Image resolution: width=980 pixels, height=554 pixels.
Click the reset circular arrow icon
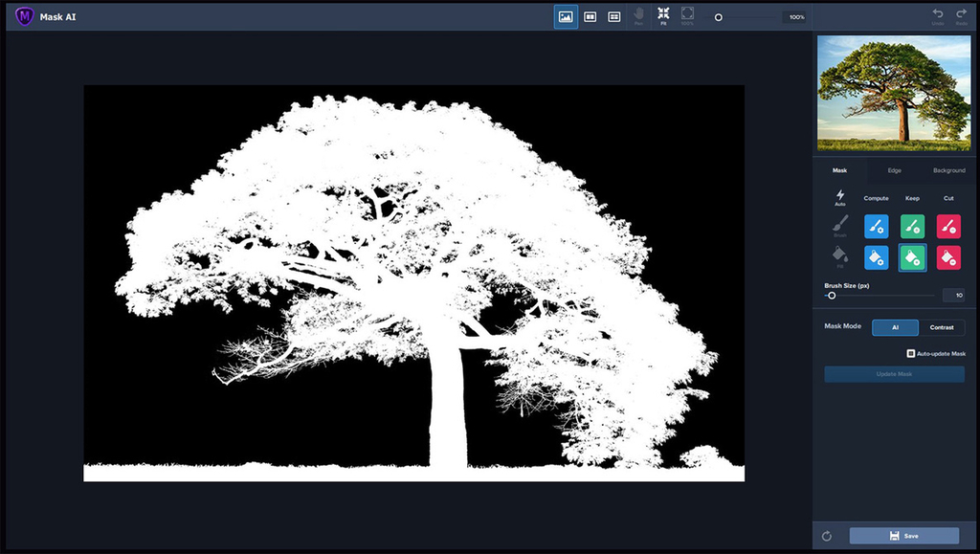[827, 536]
